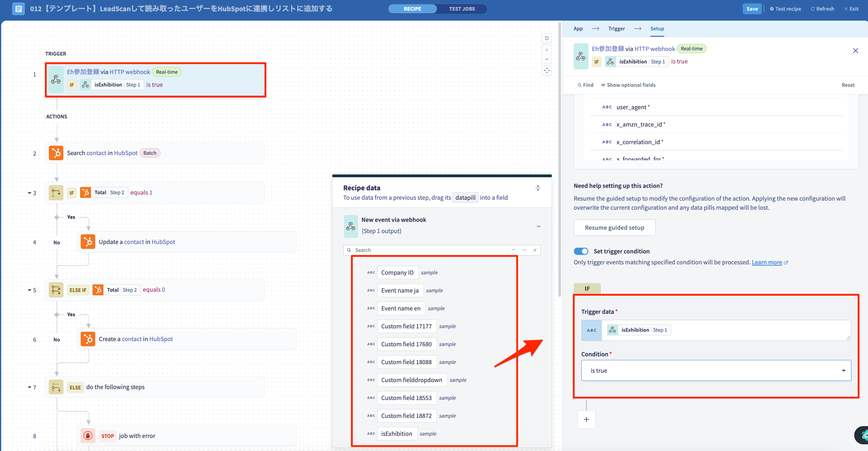Select the Event name en datapill
This screenshot has height=451, width=868.
(x=401, y=308)
